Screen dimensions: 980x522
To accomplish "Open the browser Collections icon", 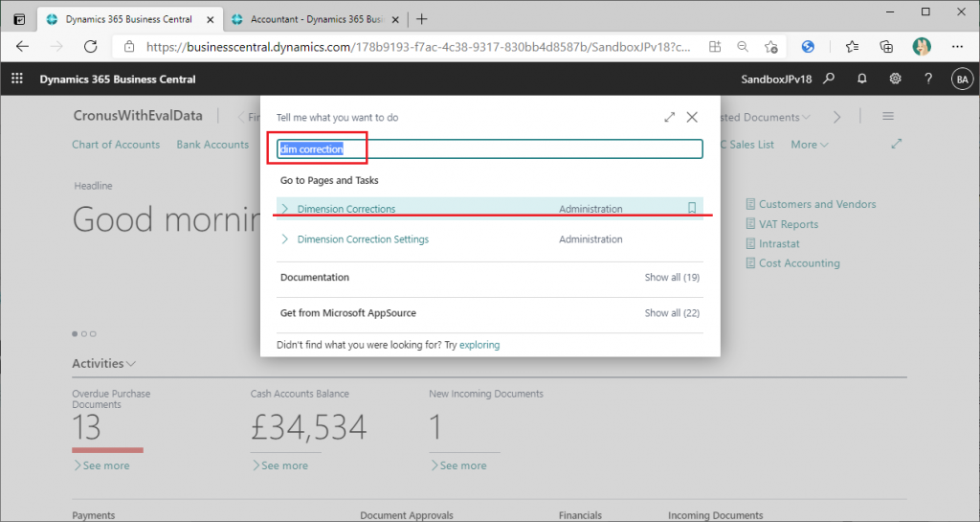I will [x=886, y=46].
